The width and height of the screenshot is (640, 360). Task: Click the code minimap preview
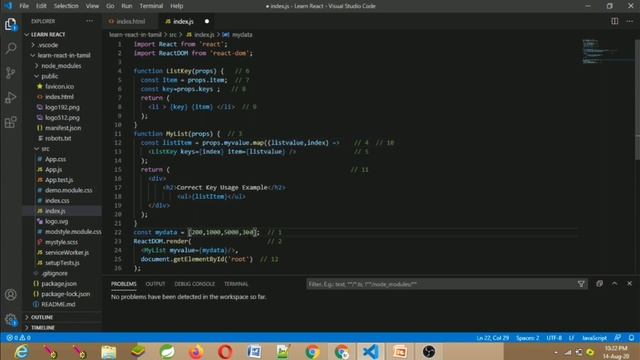(607, 51)
